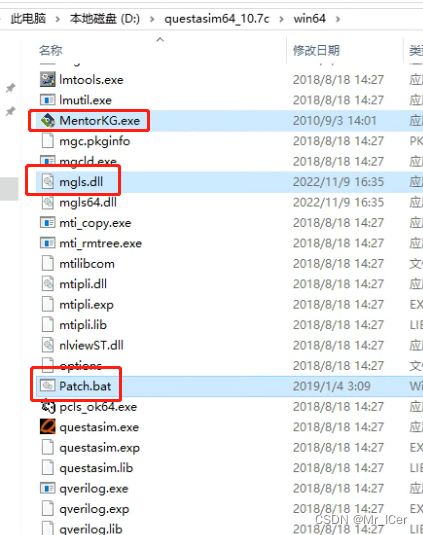The height and width of the screenshot is (535, 423).
Task: Click the mgls.dll file icon
Action: coord(47,182)
